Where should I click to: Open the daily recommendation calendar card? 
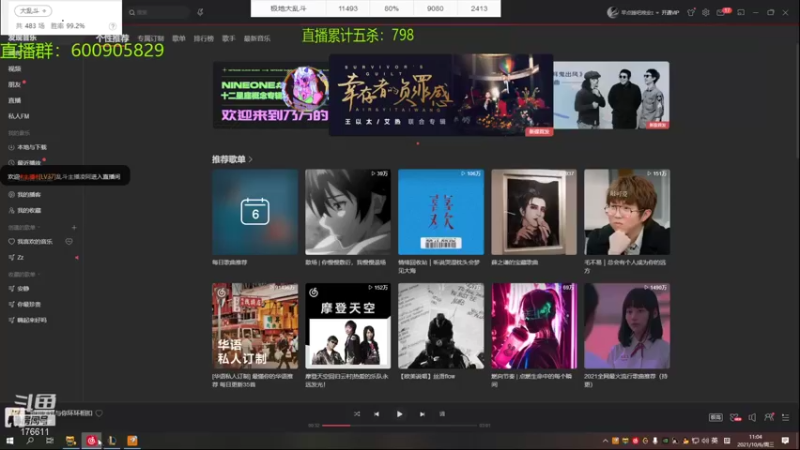(255, 212)
